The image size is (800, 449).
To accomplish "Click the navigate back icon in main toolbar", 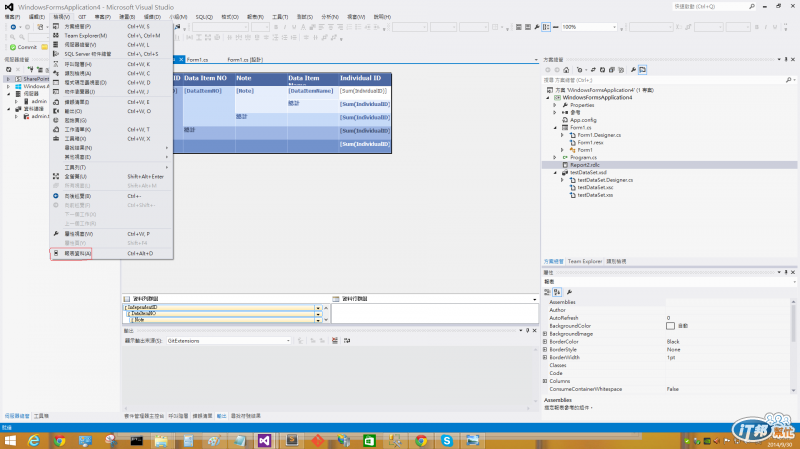I will 13,27.
